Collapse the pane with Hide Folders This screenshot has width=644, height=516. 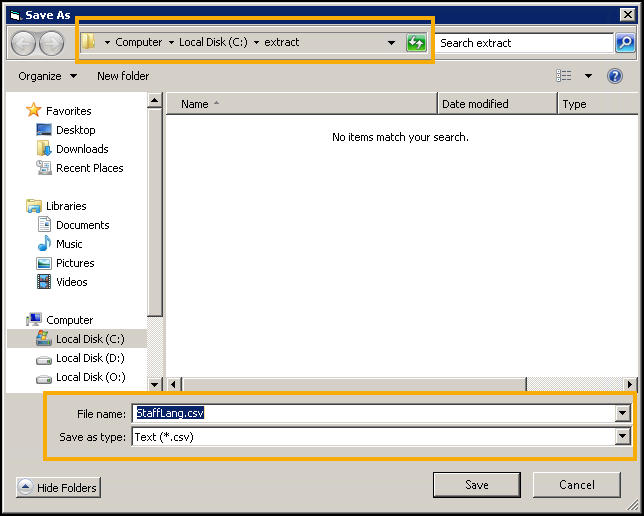(x=59, y=487)
